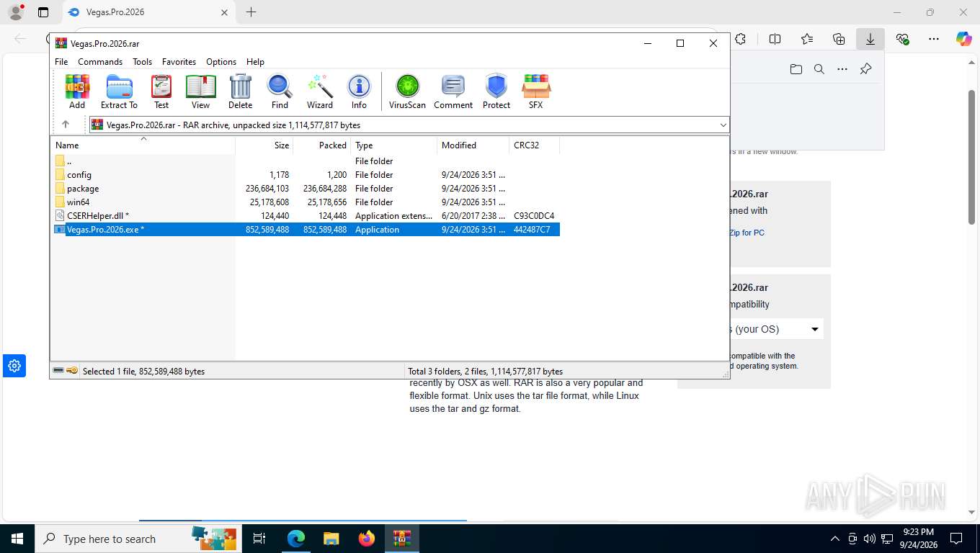Start VirusScan on the archive
980x553 pixels.
tap(407, 91)
